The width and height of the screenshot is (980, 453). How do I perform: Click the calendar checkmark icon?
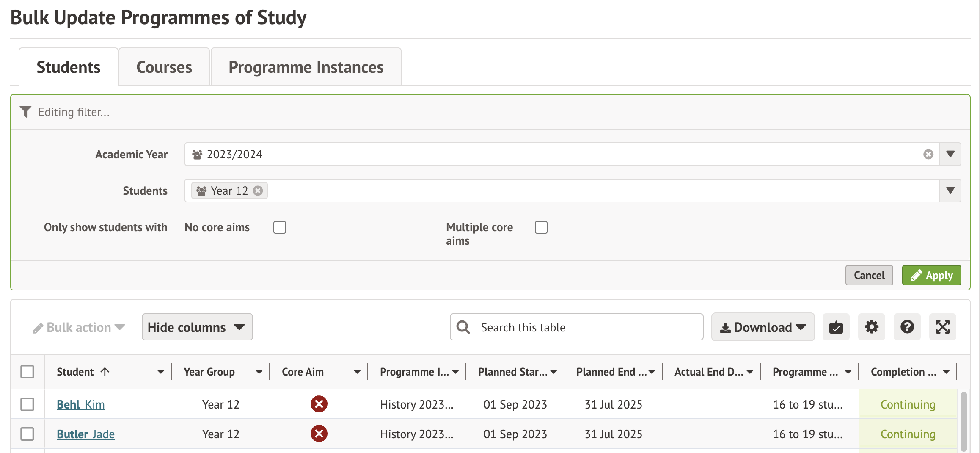(x=836, y=327)
